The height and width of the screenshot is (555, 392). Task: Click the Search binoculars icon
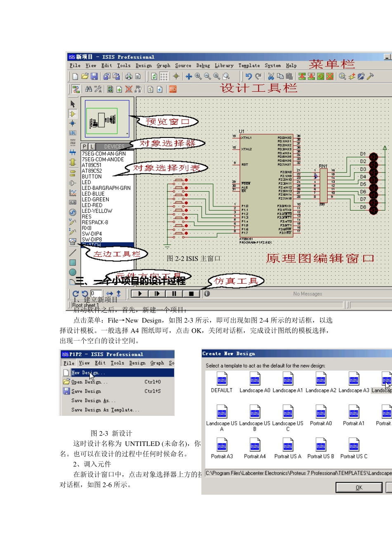(x=88, y=89)
